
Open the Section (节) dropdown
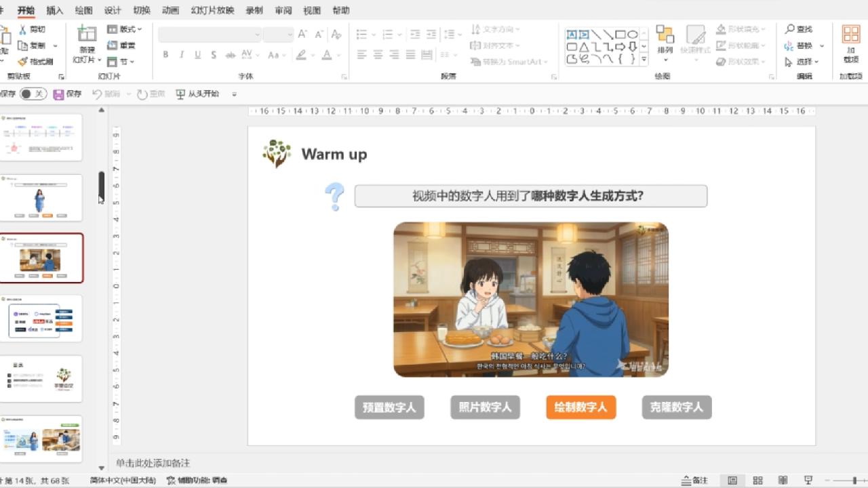121,62
